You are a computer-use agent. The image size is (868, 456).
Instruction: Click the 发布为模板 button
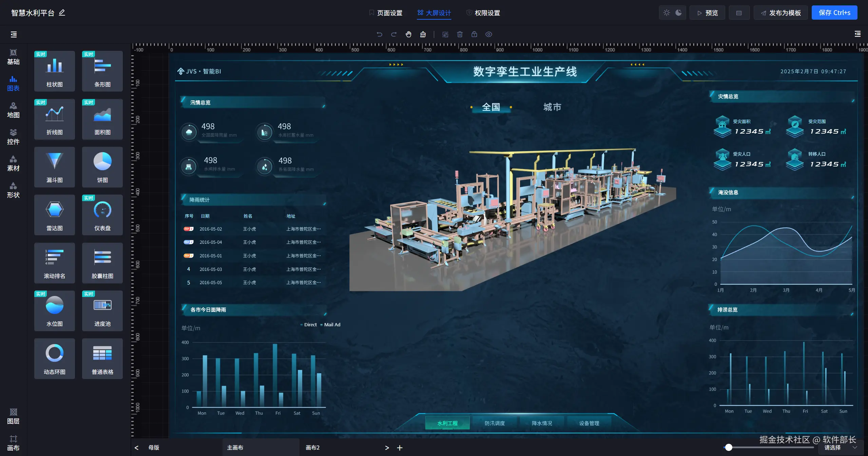click(780, 13)
